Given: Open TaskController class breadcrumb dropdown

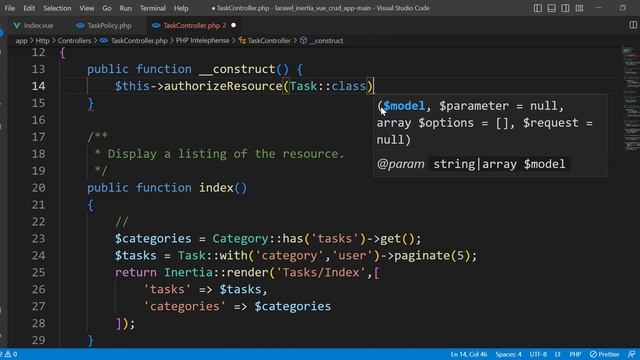Looking at the screenshot, I should 269,41.
